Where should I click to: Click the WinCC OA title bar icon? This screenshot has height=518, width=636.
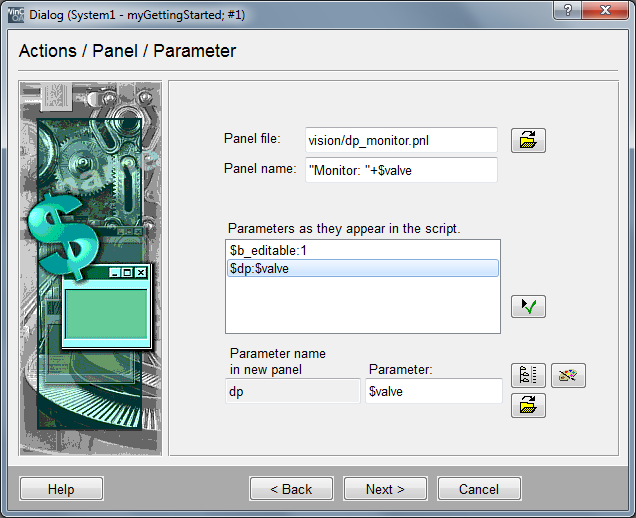[x=12, y=14]
